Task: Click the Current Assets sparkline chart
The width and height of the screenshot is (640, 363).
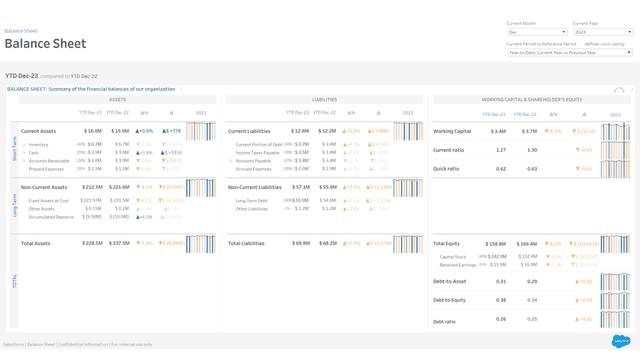Action: (x=201, y=131)
